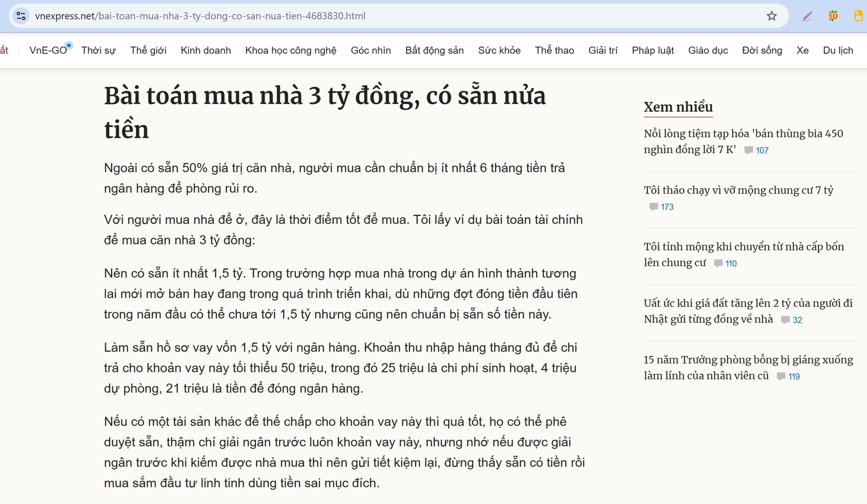Click comment icon showing 107 comments

[x=748, y=150]
